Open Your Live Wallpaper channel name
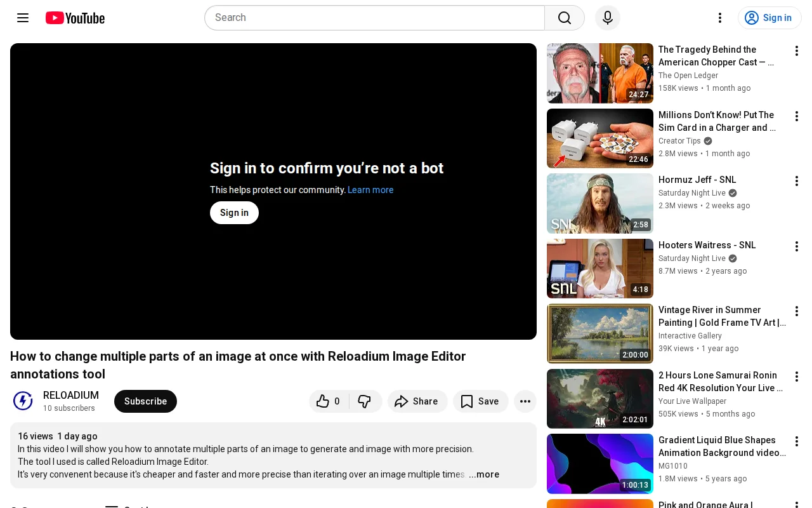Viewport: 812px width, 508px height. [x=693, y=401]
